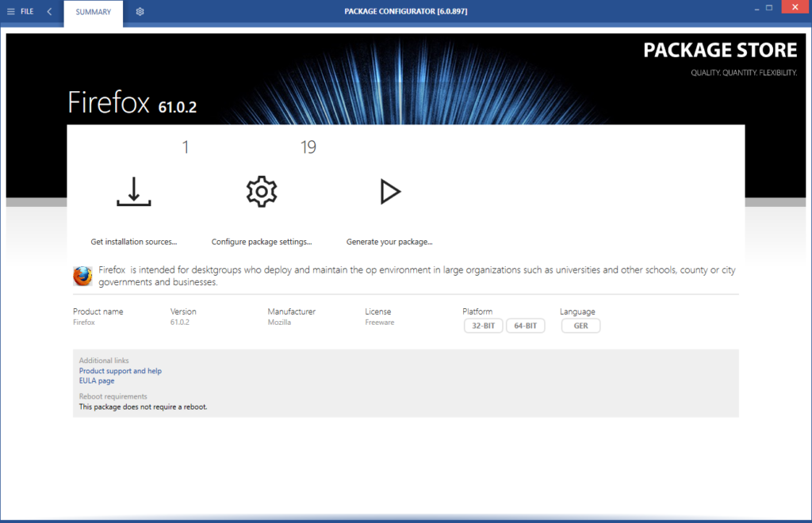Click the 'Firefox 61.0.2' heading

pyautogui.click(x=132, y=102)
